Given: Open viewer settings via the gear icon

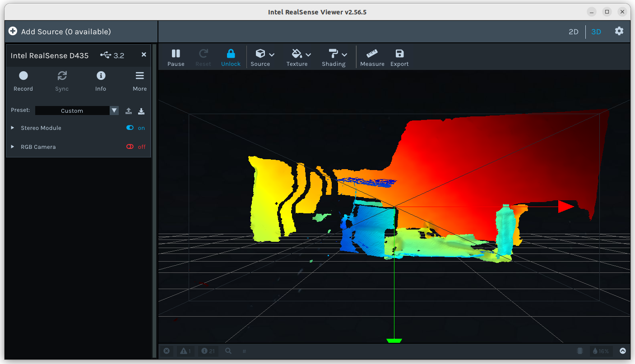Looking at the screenshot, I should (x=619, y=31).
